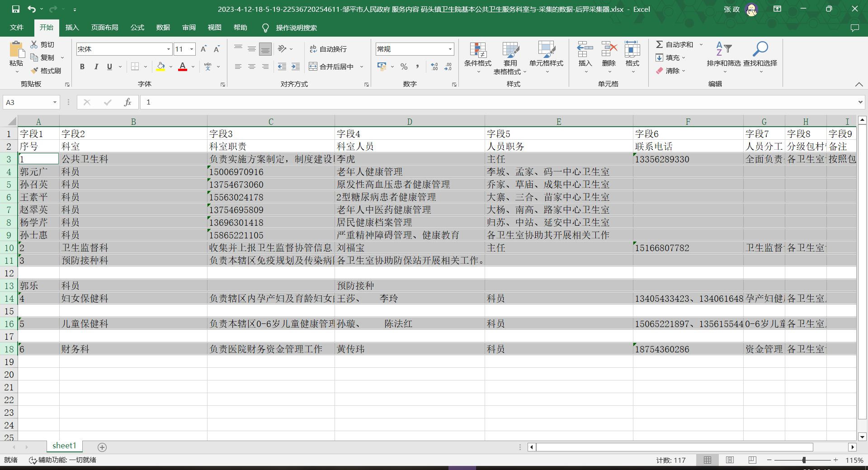Open the font size 11 dropdown
868x470 pixels.
pyautogui.click(x=192, y=49)
